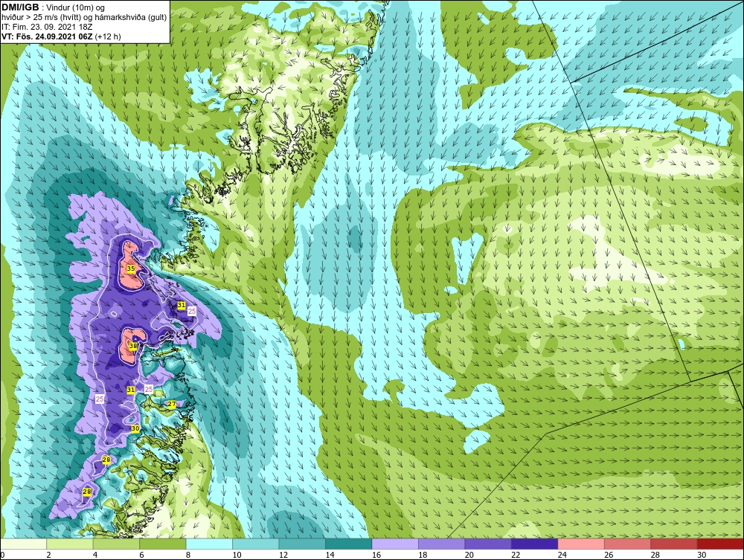Pick the 16–18 m/s light lavender legend swatch
The height and width of the screenshot is (560, 744).
point(395,544)
